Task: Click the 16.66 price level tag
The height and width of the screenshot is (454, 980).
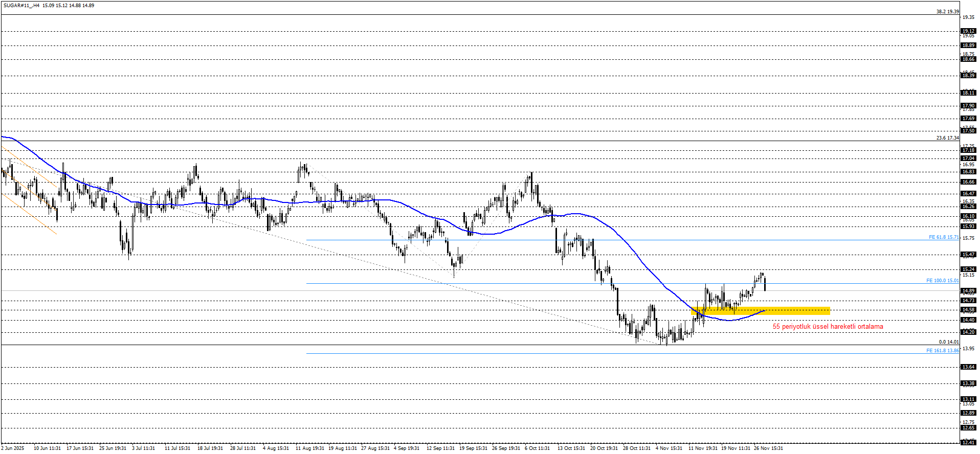Action: [968, 182]
